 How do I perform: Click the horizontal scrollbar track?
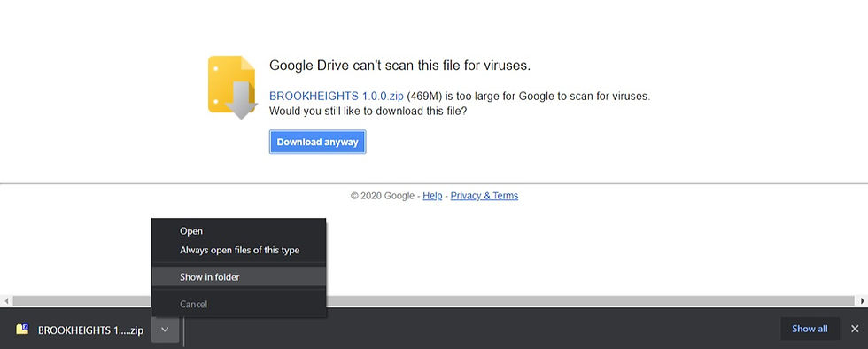click(434, 301)
